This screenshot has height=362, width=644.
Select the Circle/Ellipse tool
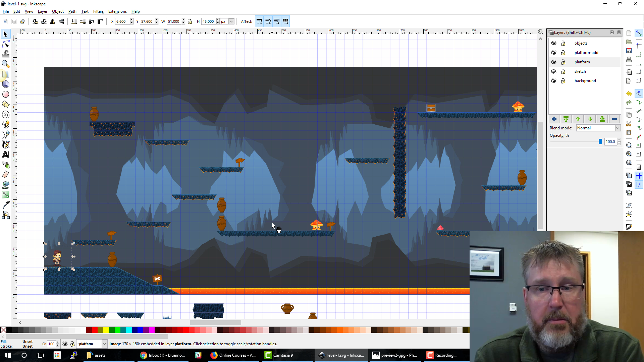click(6, 95)
